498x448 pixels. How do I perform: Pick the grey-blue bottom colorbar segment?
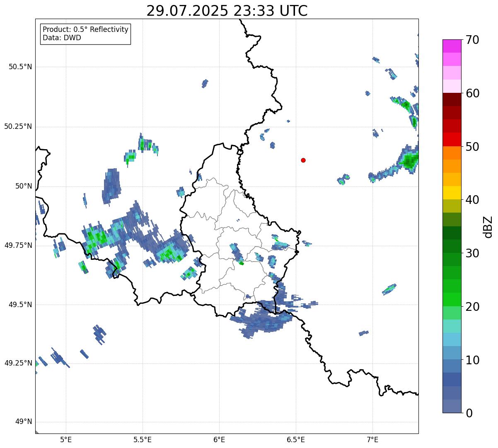click(452, 406)
